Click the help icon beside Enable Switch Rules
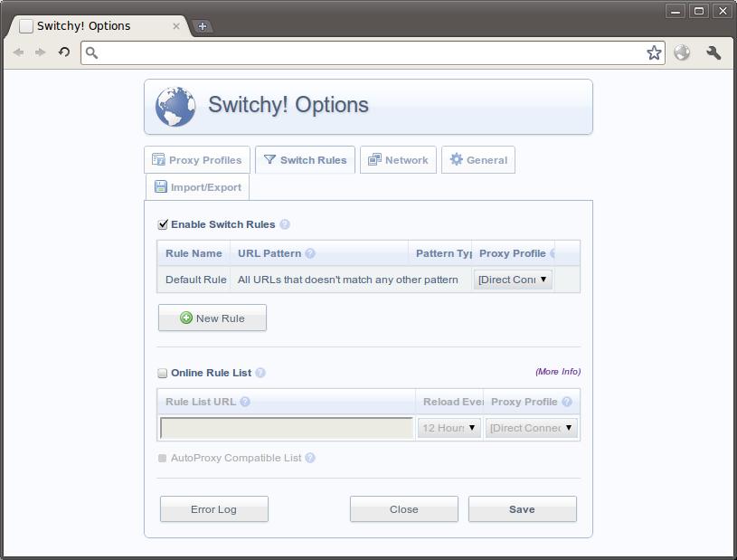Viewport: 737px width, 560px height. pyautogui.click(x=284, y=224)
